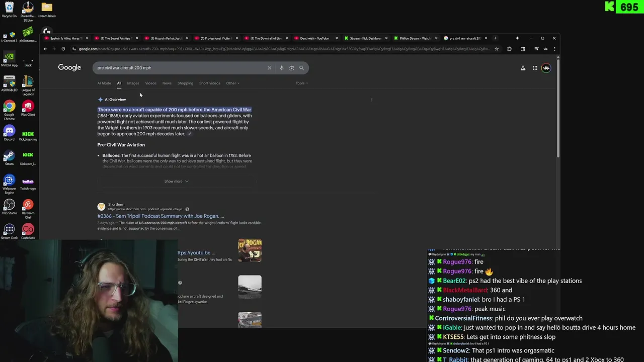The height and width of the screenshot is (362, 644).
Task: Click the Pre-Civil War Aviation heading
Action: coord(121,145)
